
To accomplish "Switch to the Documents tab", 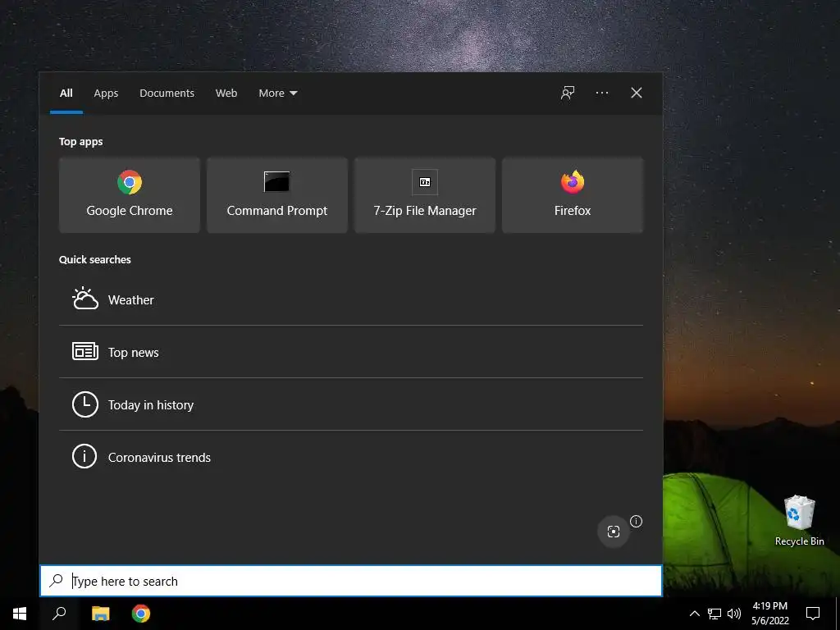I will pos(167,94).
